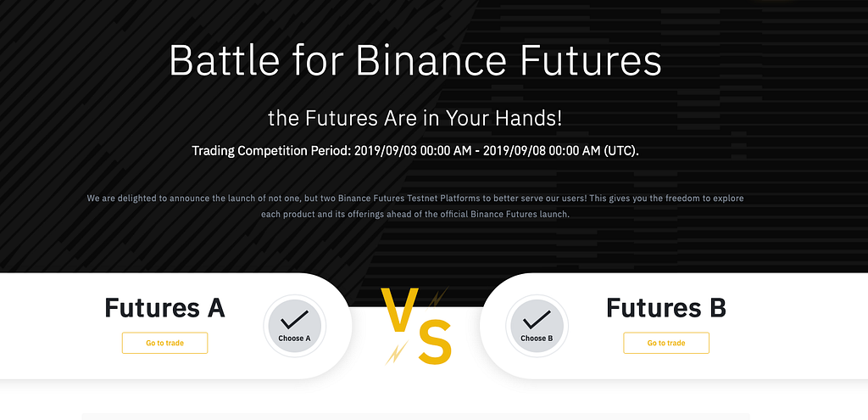Click the checkmark icon above Choose A
Image resolution: width=868 pixels, height=420 pixels.
[294, 320]
